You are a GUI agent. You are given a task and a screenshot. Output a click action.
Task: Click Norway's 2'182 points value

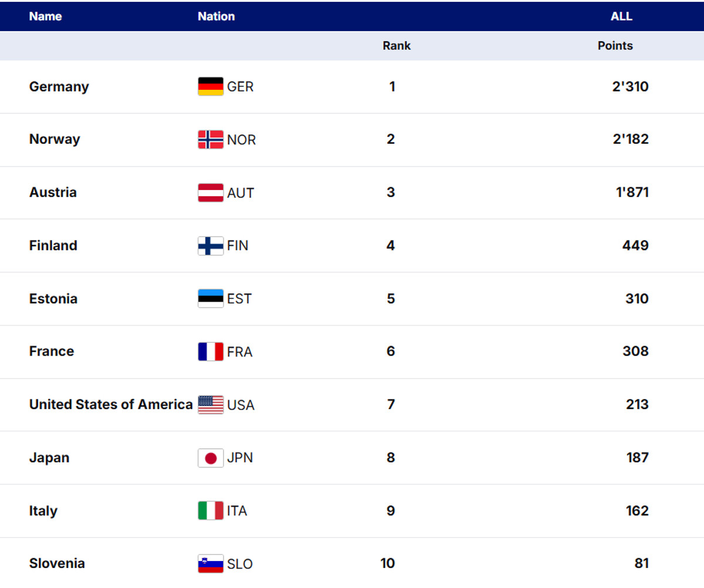(630, 140)
